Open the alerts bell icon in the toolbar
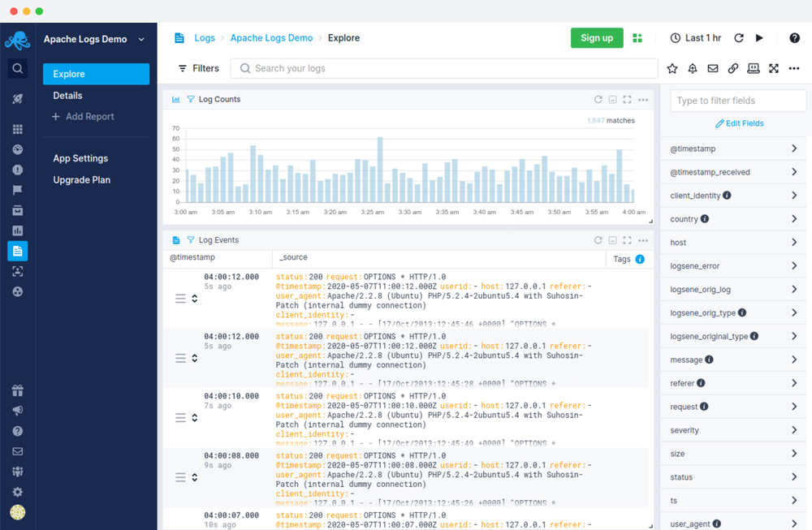The height and width of the screenshot is (530, 812). click(x=693, y=69)
